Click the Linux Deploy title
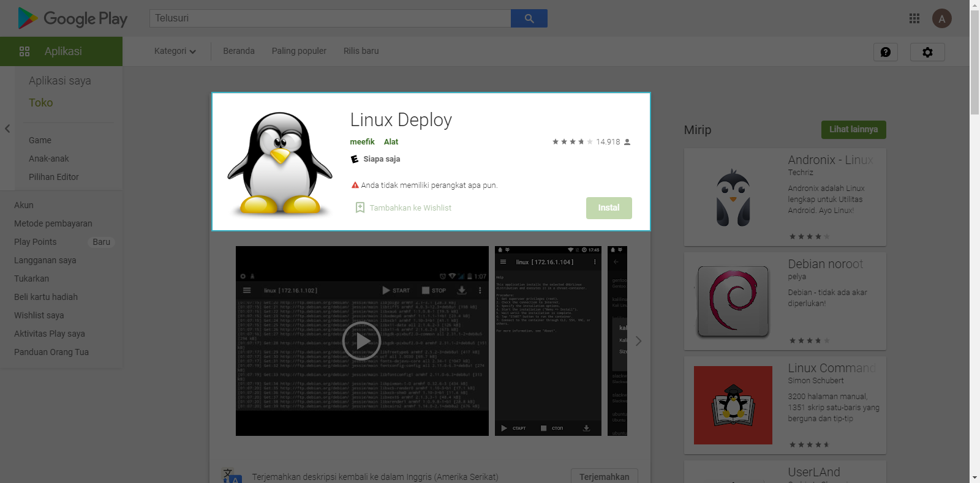 401,120
